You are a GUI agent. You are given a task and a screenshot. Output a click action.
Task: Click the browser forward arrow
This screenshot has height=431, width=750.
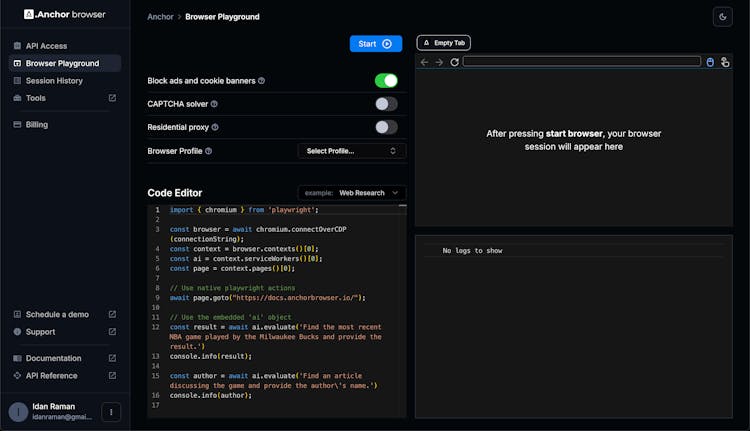[x=439, y=62]
